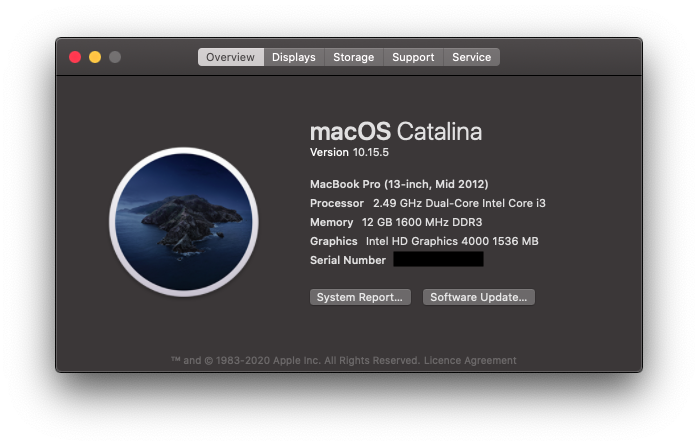Open the Storage tab
This screenshot has width=698, height=446.
tap(353, 57)
